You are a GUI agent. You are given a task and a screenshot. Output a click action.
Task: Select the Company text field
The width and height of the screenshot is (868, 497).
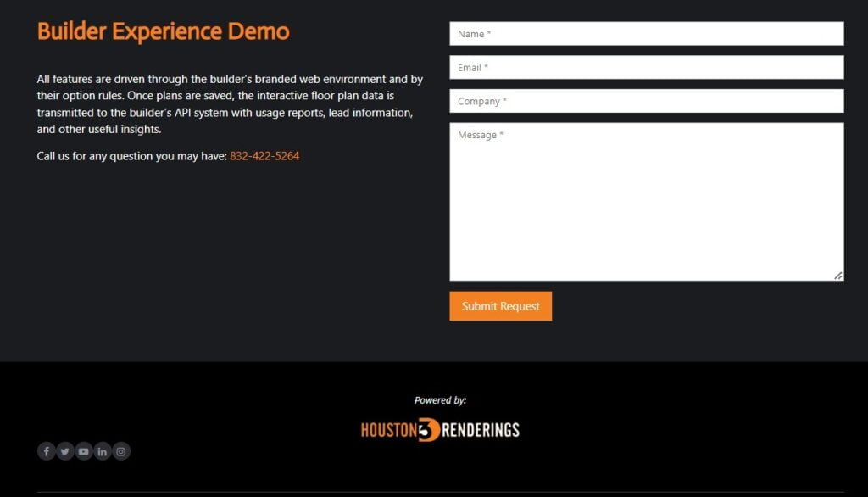coord(646,101)
